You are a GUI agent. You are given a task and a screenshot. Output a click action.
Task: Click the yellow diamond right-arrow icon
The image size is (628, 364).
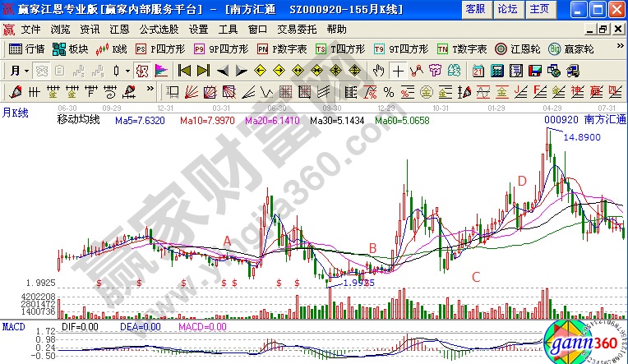click(279, 71)
